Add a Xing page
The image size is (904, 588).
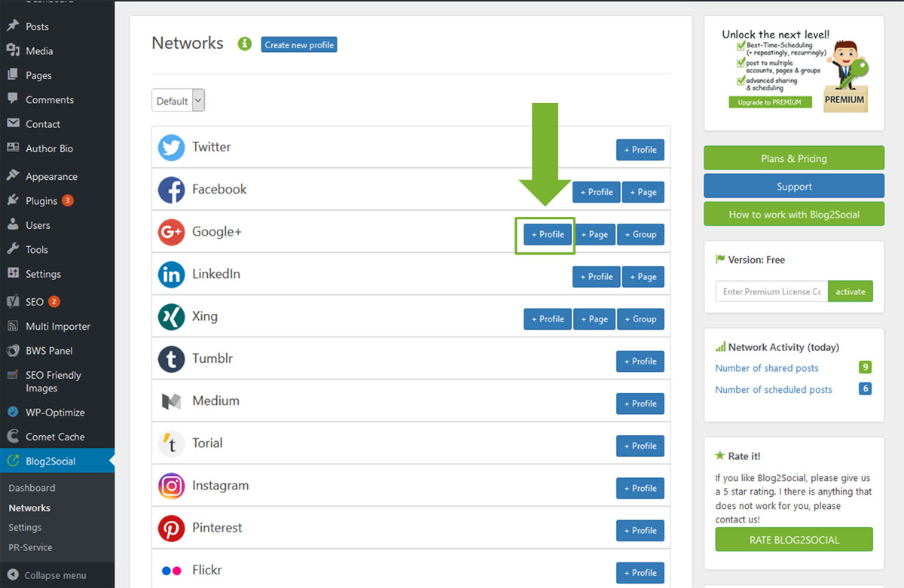(x=594, y=319)
